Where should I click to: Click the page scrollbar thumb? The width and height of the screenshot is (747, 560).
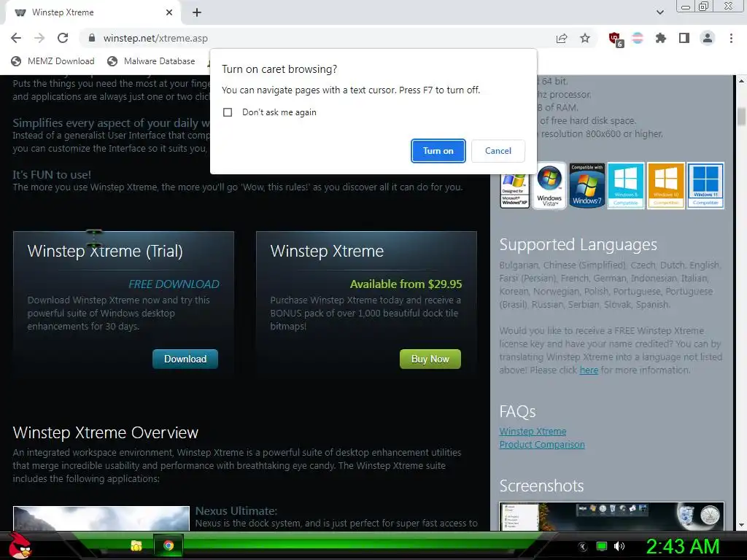(741, 117)
